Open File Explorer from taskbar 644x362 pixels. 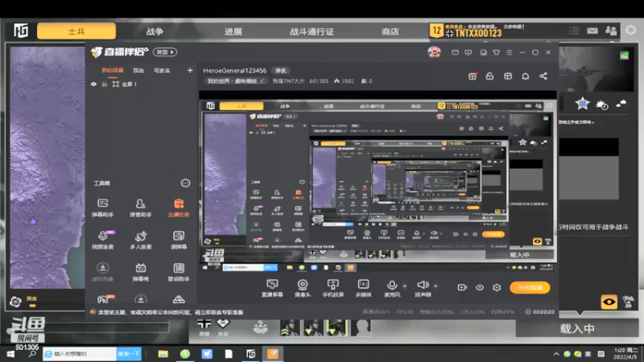tap(163, 354)
